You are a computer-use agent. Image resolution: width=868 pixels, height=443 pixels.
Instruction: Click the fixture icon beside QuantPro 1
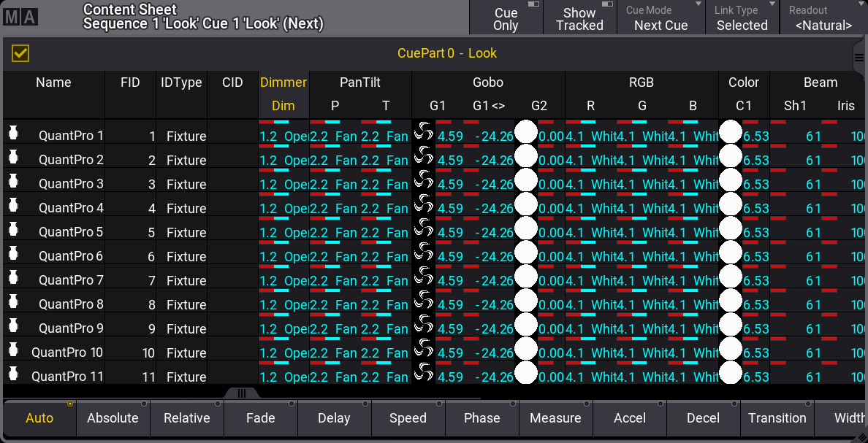point(13,132)
